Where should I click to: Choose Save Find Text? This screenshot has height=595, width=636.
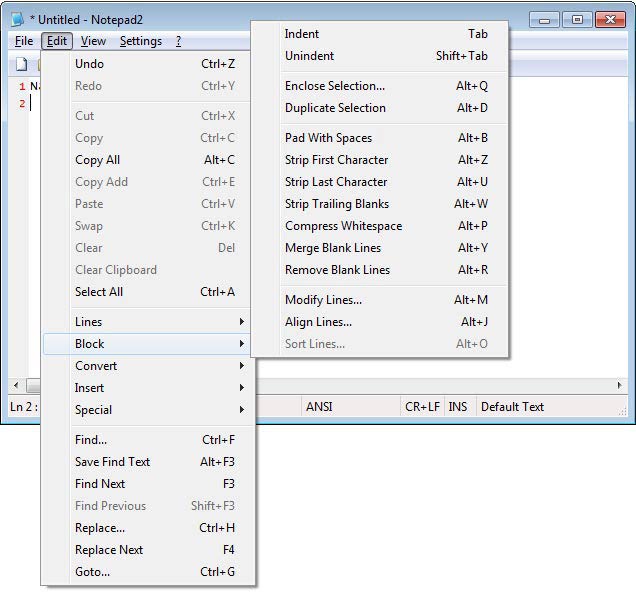(146, 462)
